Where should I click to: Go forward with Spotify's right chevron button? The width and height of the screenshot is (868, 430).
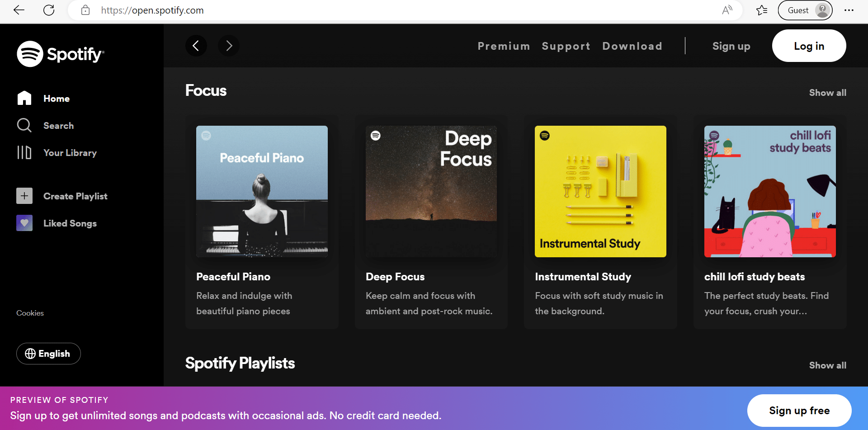pyautogui.click(x=229, y=46)
